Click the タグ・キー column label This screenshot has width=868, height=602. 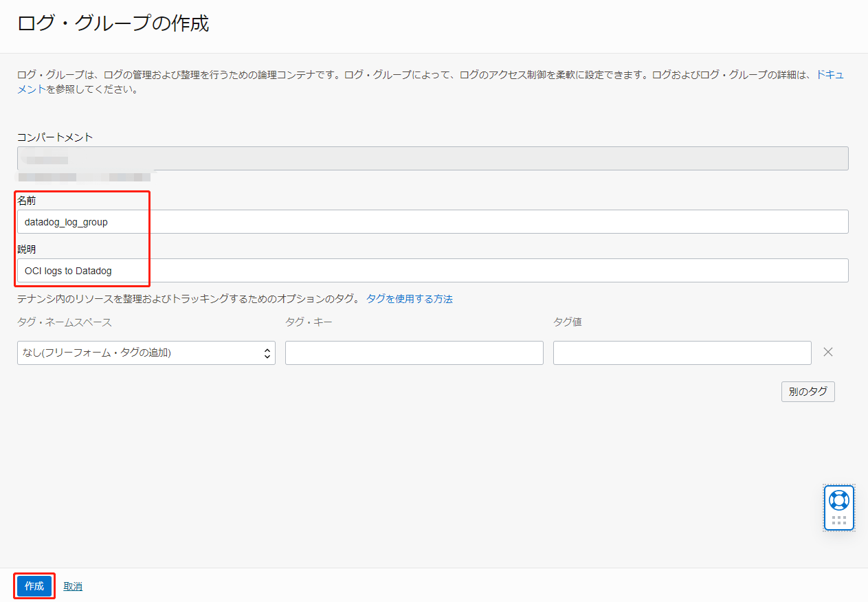pyautogui.click(x=309, y=322)
